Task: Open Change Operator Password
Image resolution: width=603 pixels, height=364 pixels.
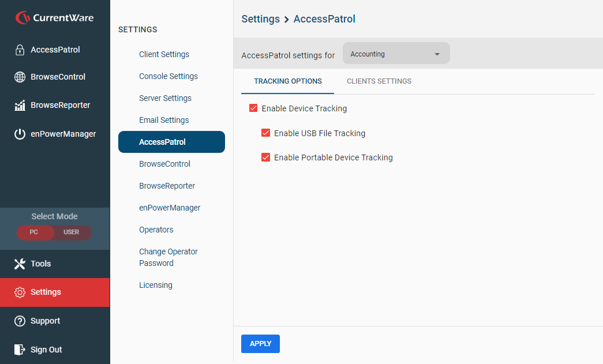Action: click(168, 257)
